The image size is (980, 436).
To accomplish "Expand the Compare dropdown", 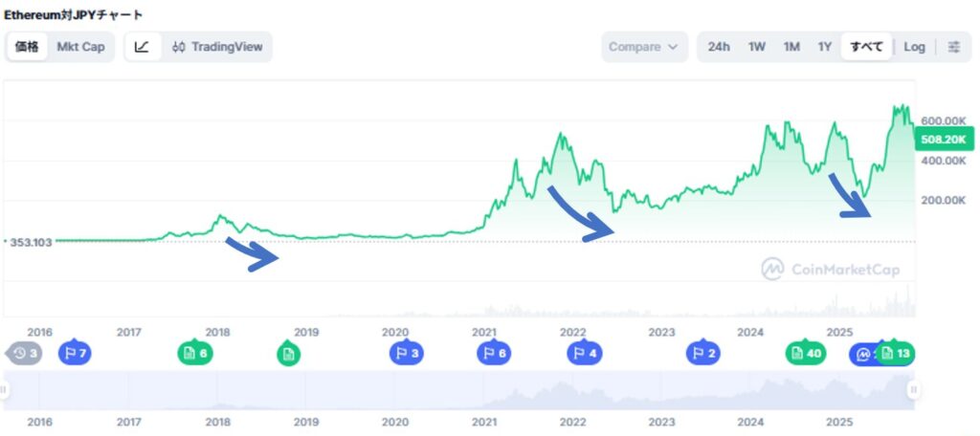I will tap(643, 47).
